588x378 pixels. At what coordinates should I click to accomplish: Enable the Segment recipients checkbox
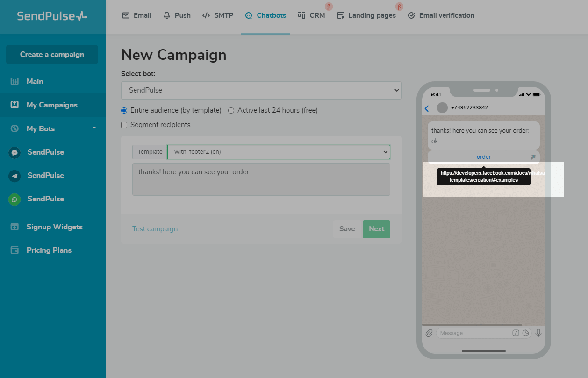tap(124, 125)
